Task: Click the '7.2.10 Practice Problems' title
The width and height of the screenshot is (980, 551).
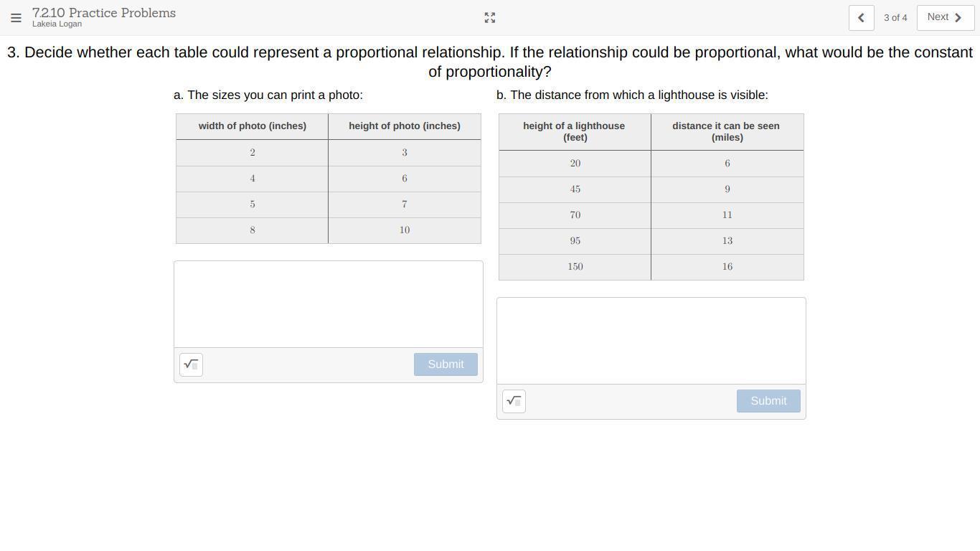Action: click(x=104, y=13)
